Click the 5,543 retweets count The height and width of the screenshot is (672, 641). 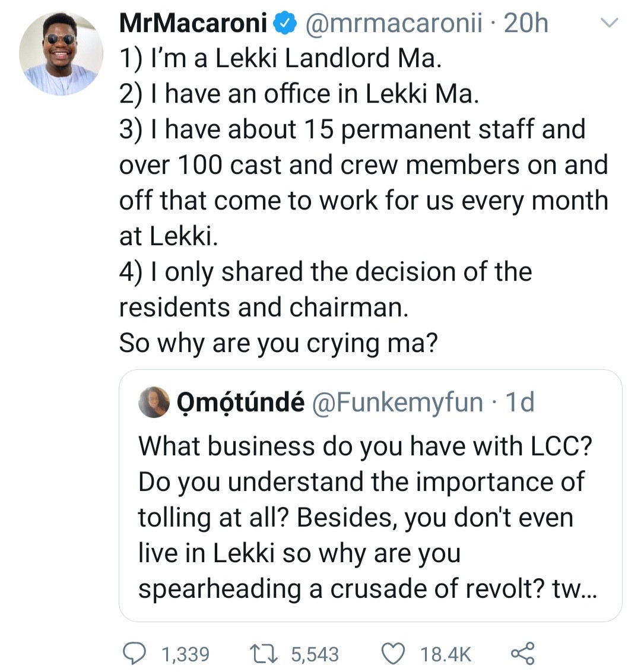[x=315, y=654]
